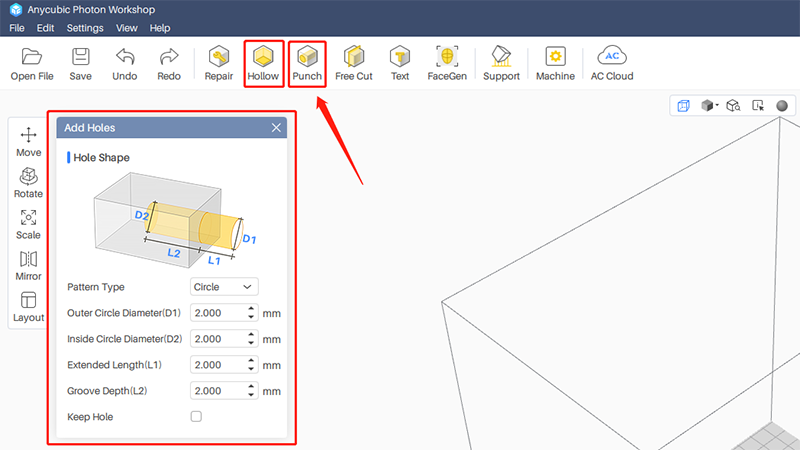Image resolution: width=800 pixels, height=450 pixels.
Task: Click the Pattern Type label
Action: (x=96, y=287)
